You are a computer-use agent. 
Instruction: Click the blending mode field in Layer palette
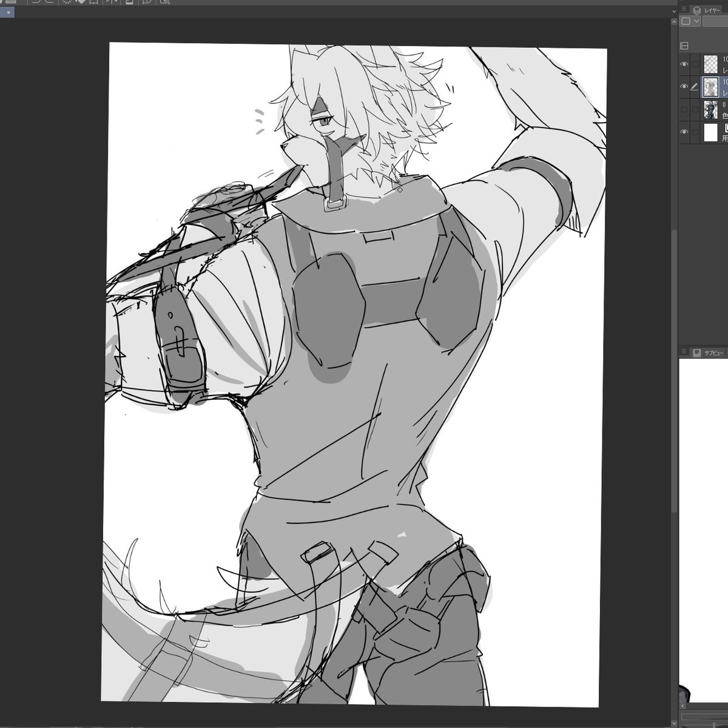point(715,21)
